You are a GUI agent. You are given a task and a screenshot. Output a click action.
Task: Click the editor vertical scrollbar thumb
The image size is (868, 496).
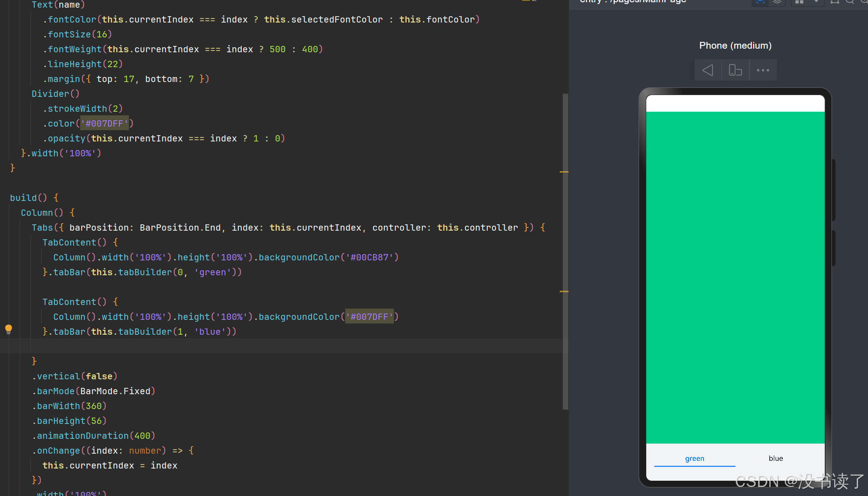click(x=565, y=251)
